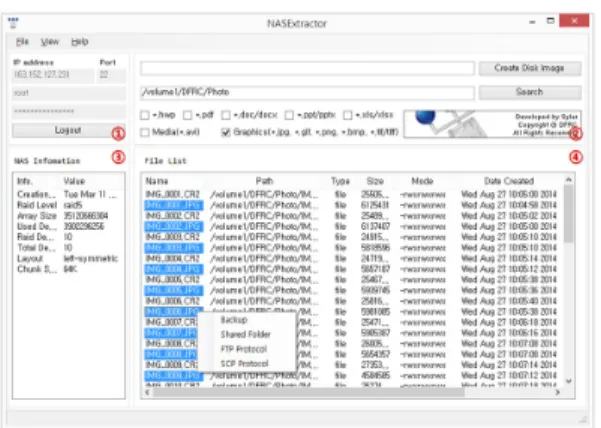Click the date Wed Aug 27 10:07:12 2014
Screen dimensions: 601x428
[509, 376]
